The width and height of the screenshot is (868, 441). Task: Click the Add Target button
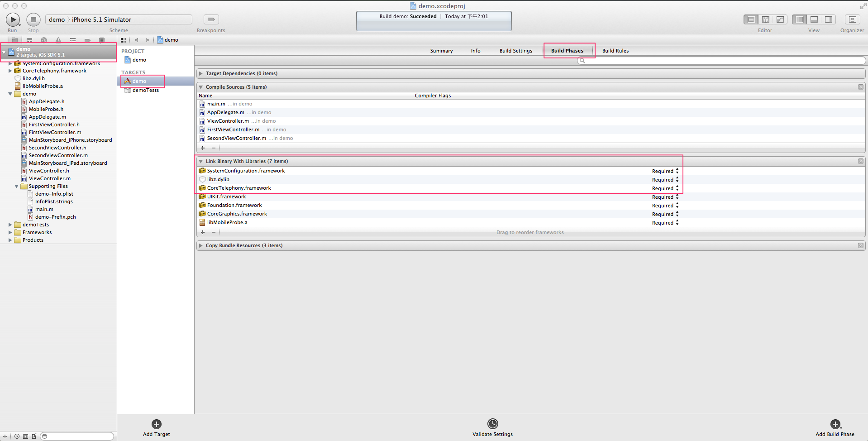pyautogui.click(x=157, y=427)
